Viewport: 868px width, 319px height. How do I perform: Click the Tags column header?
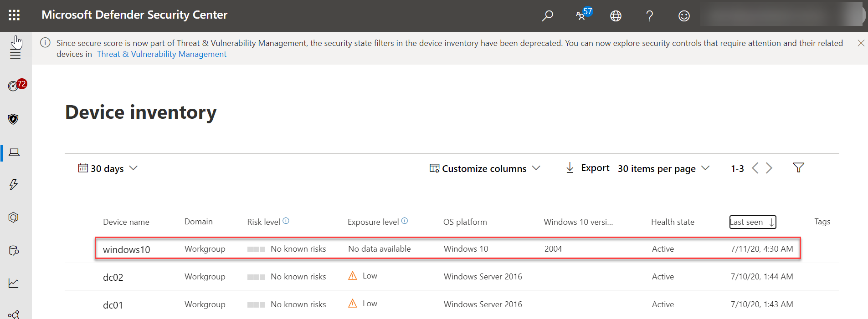(822, 222)
